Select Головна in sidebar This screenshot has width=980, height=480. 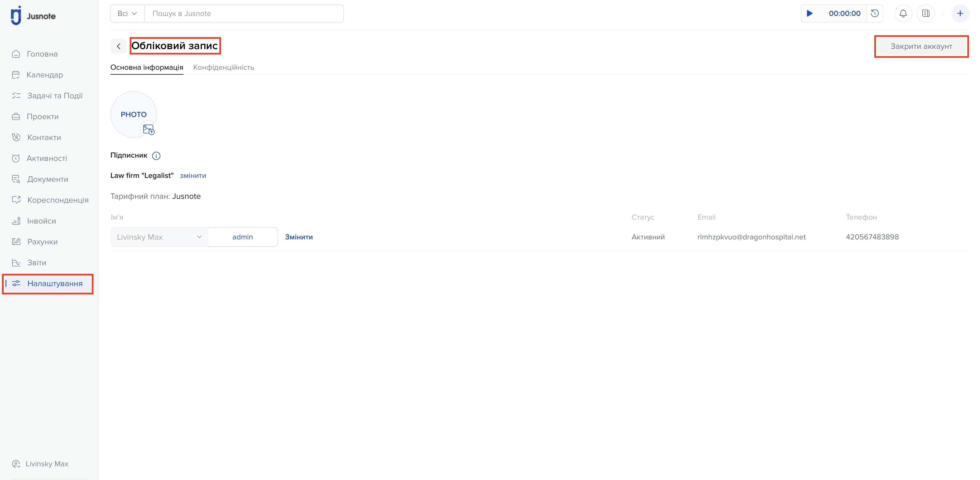tap(42, 54)
